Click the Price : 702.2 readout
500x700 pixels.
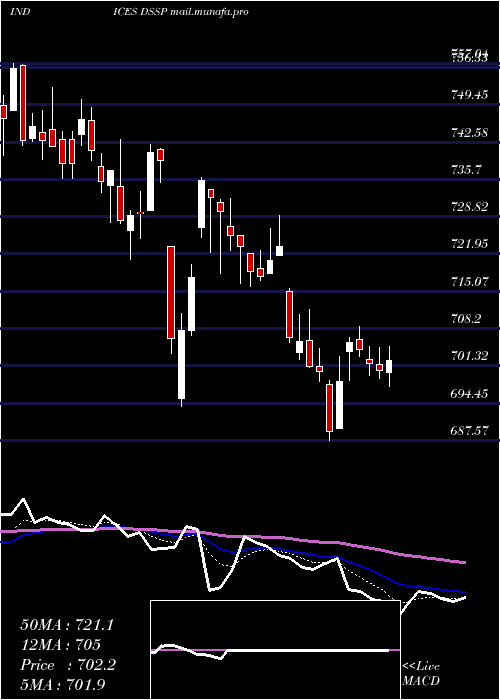pyautogui.click(x=68, y=665)
